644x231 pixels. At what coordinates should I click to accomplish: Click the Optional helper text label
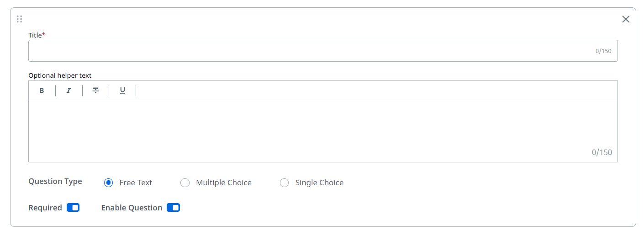point(60,75)
